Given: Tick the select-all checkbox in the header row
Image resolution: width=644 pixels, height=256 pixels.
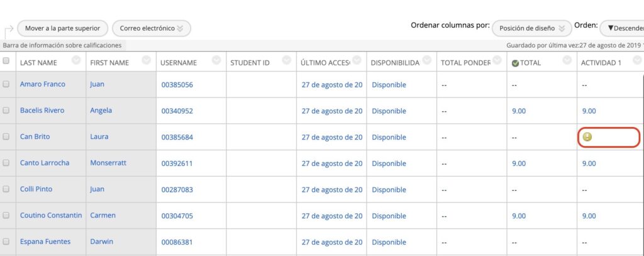Looking at the screenshot, I should click(6, 61).
